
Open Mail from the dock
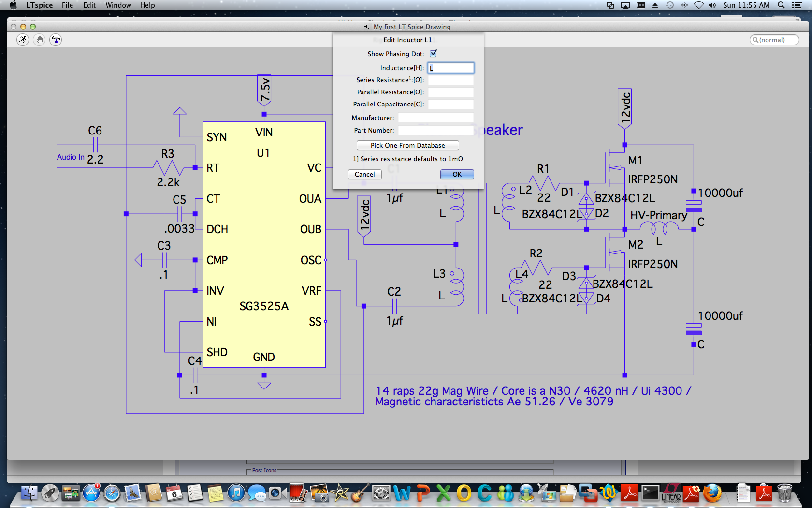pyautogui.click(x=132, y=493)
